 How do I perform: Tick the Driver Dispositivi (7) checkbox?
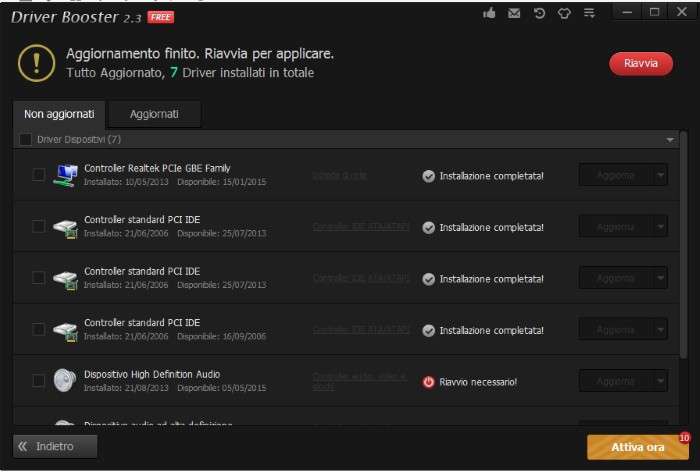[25, 140]
